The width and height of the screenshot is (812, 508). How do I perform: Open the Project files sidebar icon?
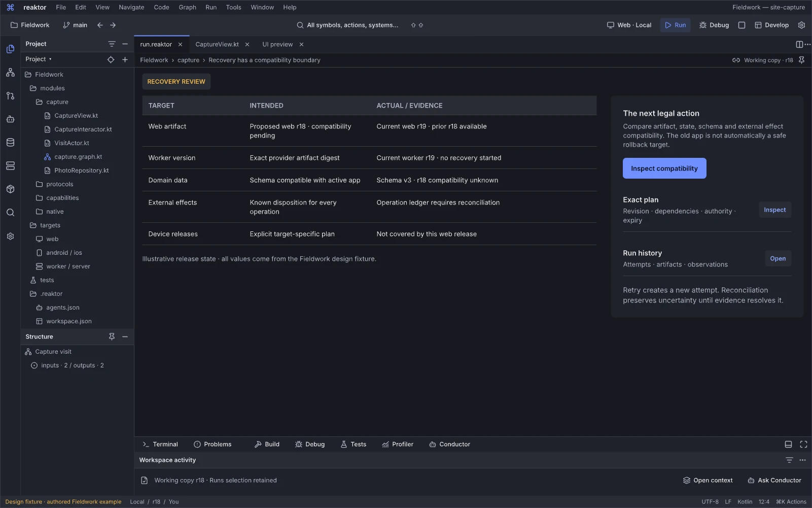(x=10, y=49)
